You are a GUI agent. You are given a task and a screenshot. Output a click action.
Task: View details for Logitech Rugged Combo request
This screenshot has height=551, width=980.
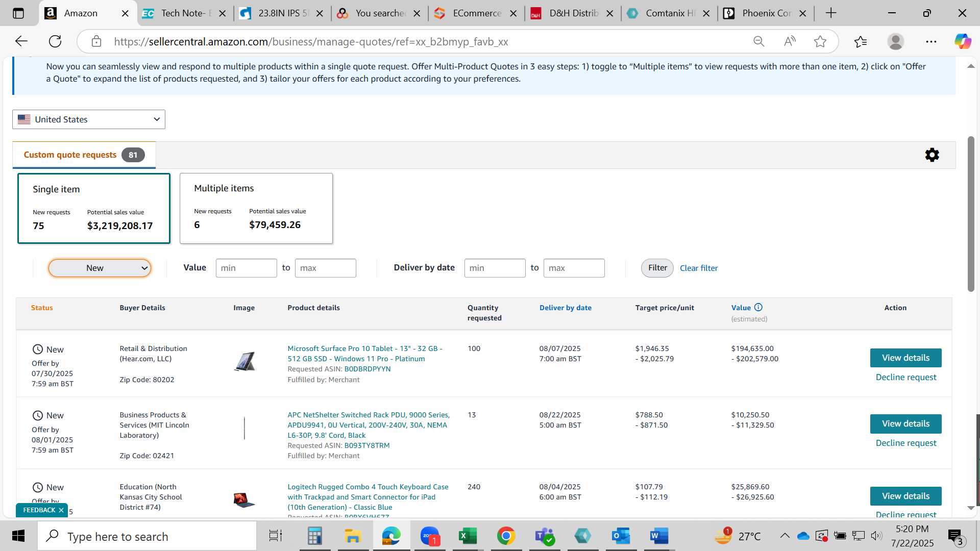[906, 496]
